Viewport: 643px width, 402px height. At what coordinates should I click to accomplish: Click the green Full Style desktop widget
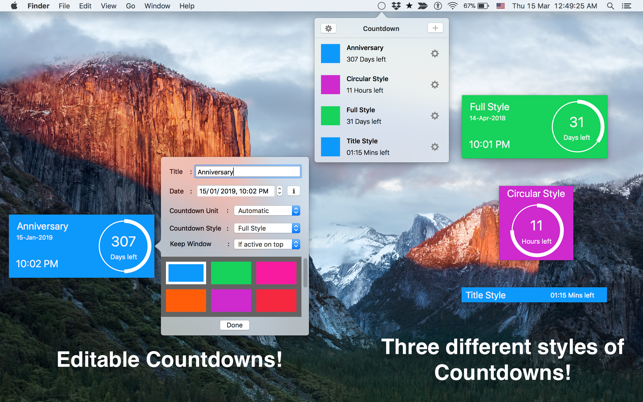click(534, 126)
